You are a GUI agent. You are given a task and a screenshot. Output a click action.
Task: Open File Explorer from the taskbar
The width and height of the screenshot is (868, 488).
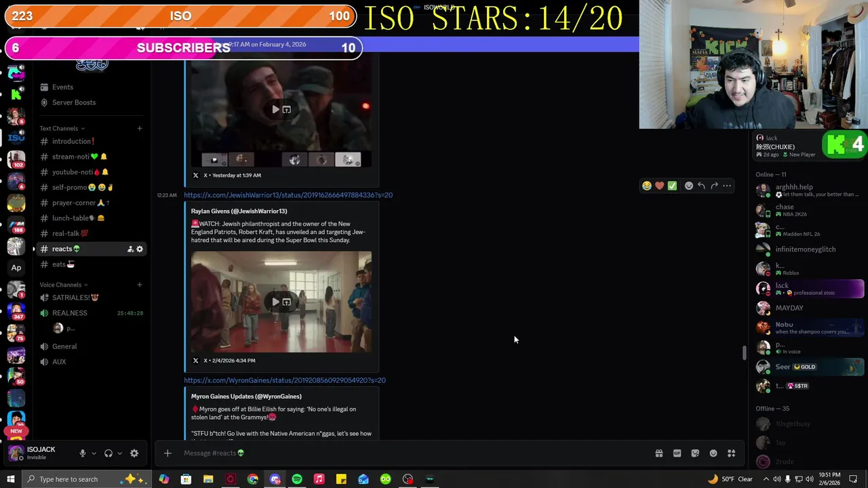coord(208,479)
